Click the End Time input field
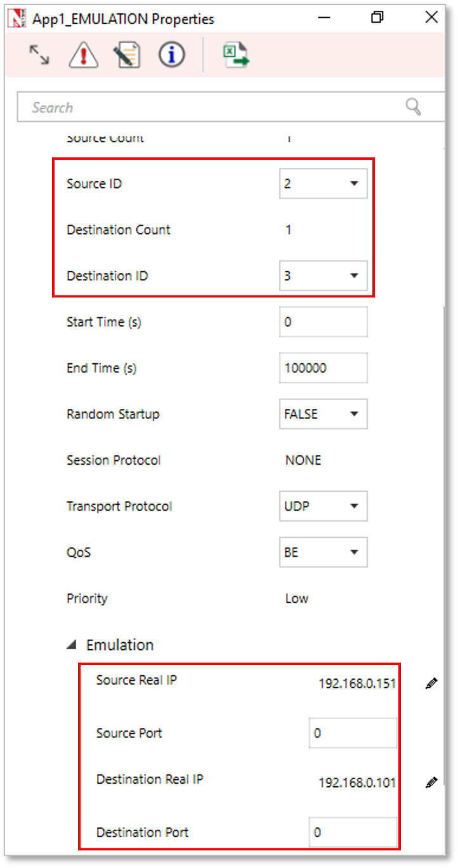 point(323,368)
